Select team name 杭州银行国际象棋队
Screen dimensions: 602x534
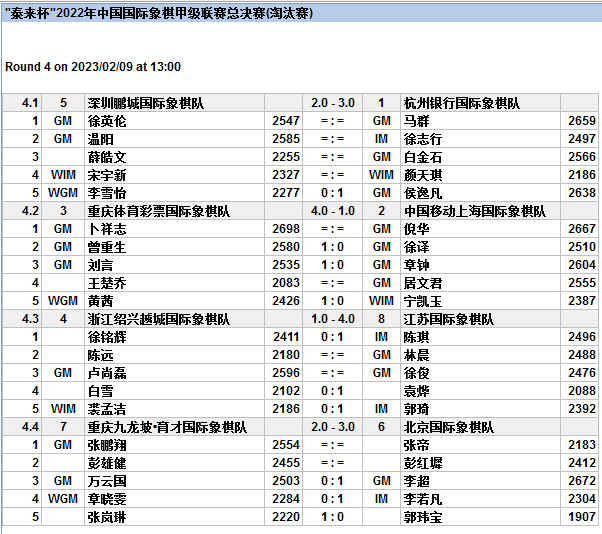461,103
